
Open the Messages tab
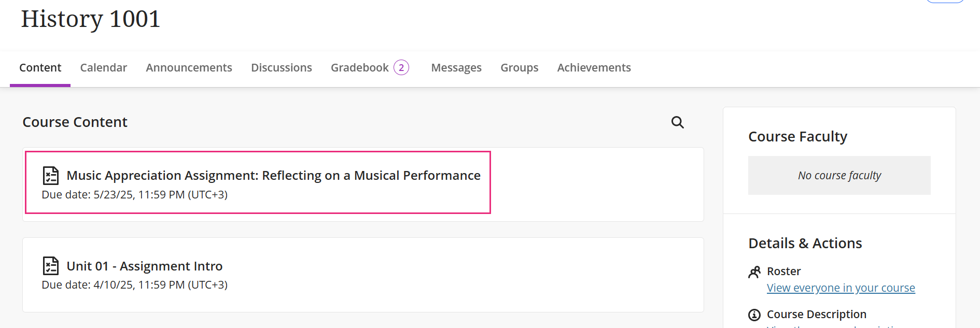coord(456,68)
